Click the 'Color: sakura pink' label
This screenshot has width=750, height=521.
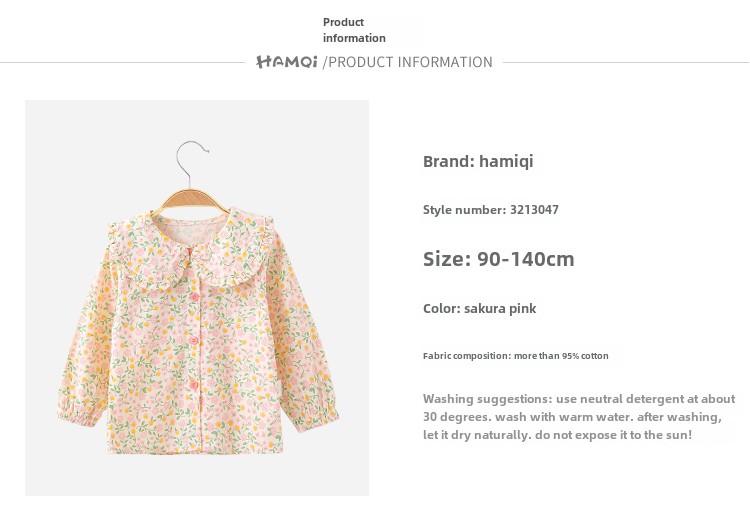click(x=479, y=308)
